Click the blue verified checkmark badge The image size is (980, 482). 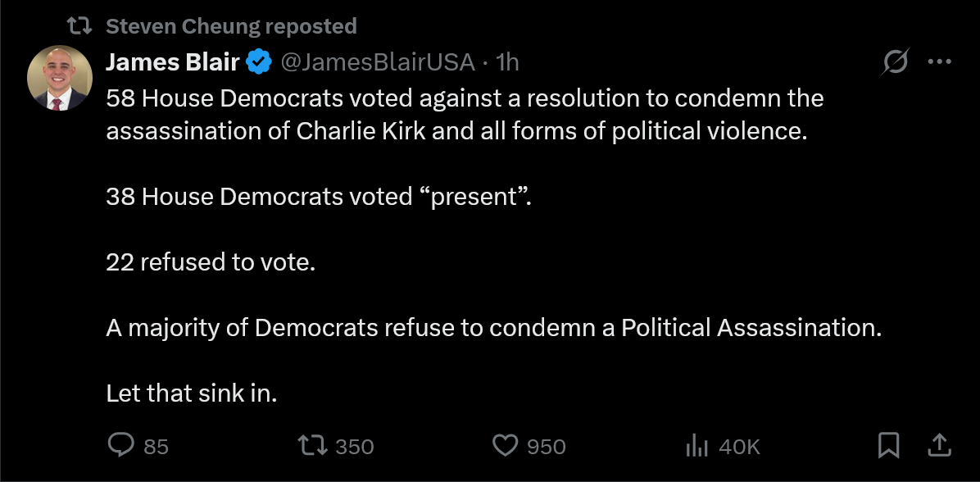pos(260,62)
